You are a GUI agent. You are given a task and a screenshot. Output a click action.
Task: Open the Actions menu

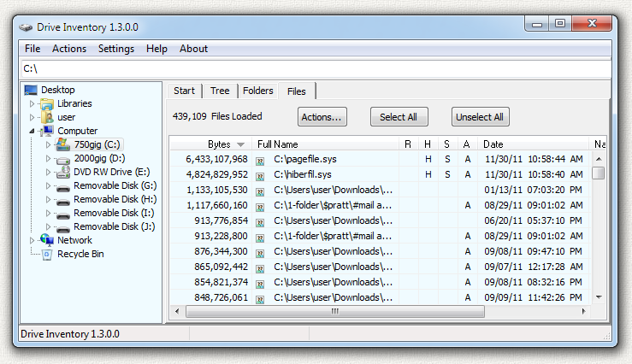[x=69, y=49]
